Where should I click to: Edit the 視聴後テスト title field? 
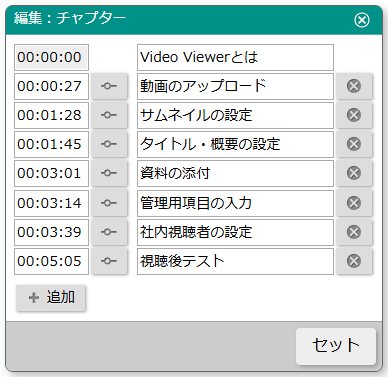tap(235, 261)
